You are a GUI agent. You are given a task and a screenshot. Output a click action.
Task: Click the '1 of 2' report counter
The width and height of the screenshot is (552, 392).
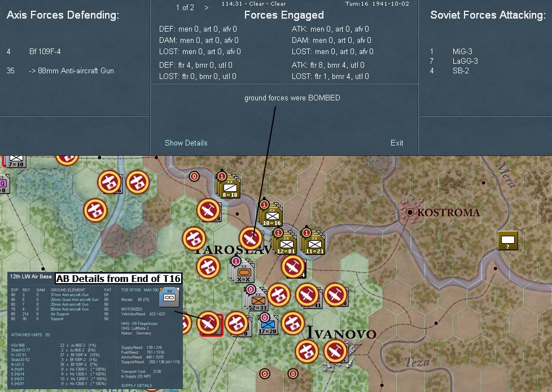185,7
